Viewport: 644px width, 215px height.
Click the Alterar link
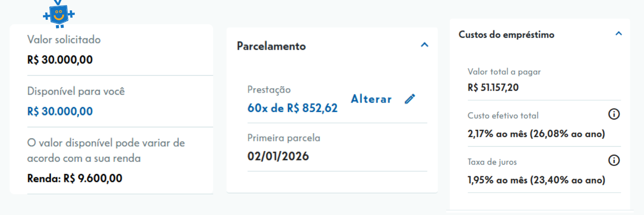[x=371, y=99]
